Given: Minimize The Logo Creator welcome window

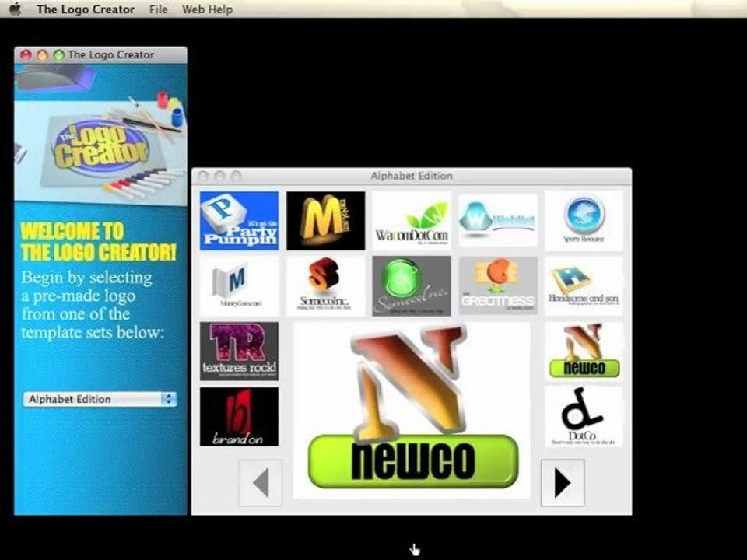Looking at the screenshot, I should 42,55.
